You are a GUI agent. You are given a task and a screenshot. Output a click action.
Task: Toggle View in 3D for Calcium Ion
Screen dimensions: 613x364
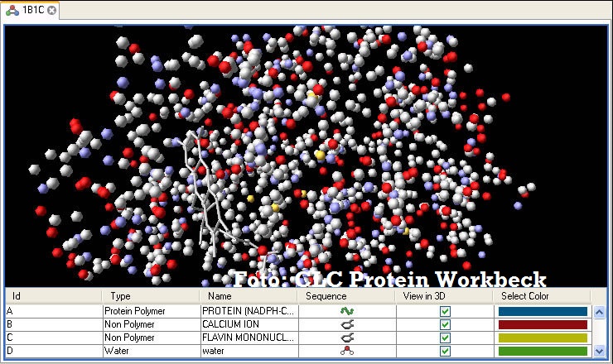coord(445,324)
